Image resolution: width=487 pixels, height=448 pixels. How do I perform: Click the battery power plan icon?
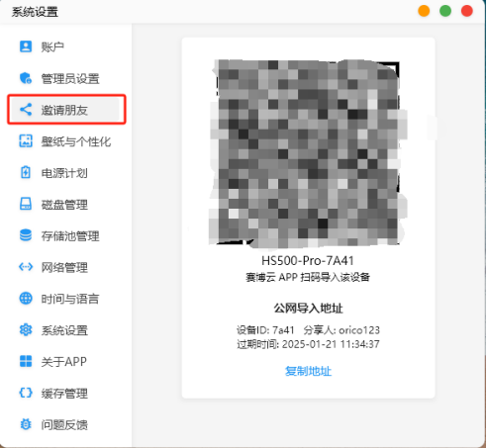(26, 172)
